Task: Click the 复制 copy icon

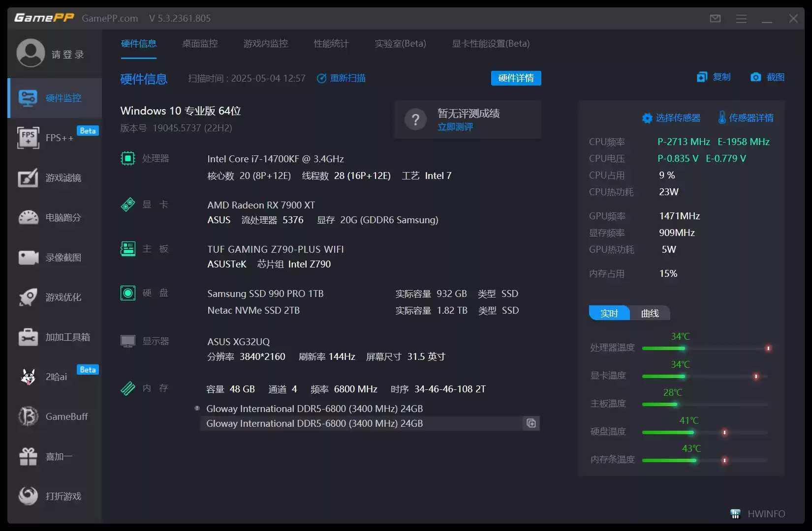Action: (x=702, y=77)
